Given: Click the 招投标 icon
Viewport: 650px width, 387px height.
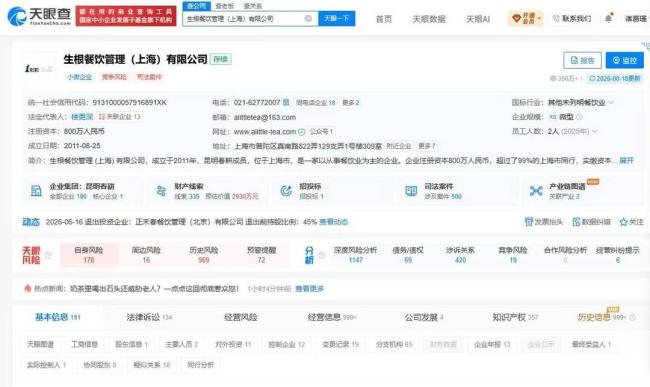Looking at the screenshot, I should pyautogui.click(x=286, y=191).
